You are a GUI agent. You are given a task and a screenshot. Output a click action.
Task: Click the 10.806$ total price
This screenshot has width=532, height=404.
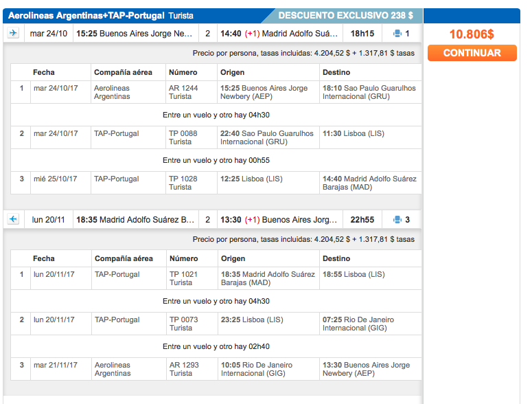click(x=472, y=34)
